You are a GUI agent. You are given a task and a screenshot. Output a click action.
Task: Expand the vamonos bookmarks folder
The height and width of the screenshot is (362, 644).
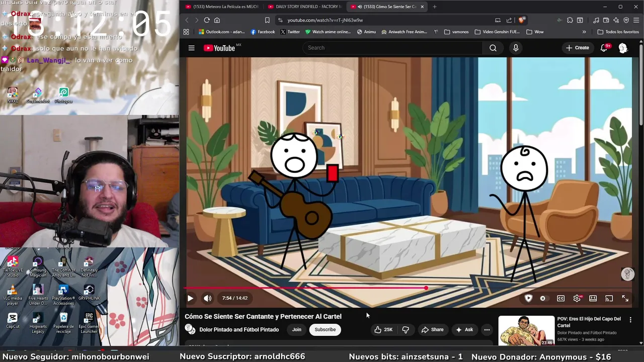(456, 32)
